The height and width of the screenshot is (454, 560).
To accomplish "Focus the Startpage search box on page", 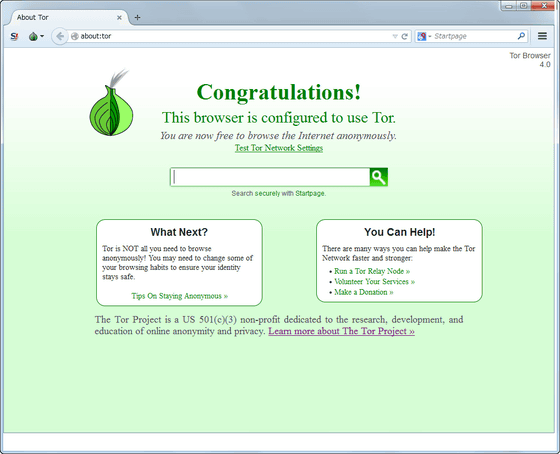I will click(270, 177).
